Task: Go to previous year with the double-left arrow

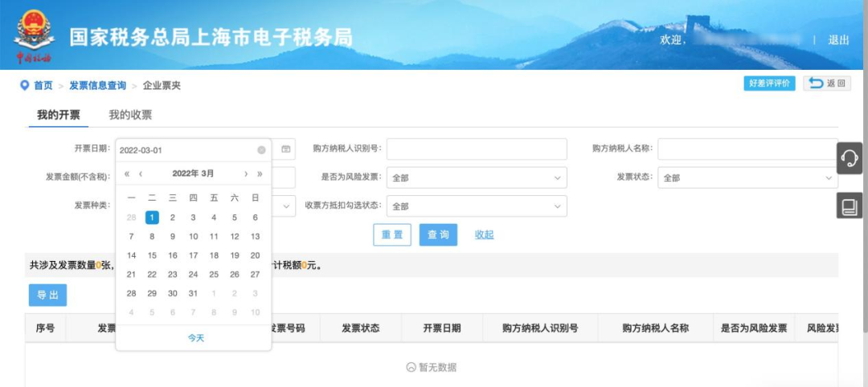Action: point(127,173)
